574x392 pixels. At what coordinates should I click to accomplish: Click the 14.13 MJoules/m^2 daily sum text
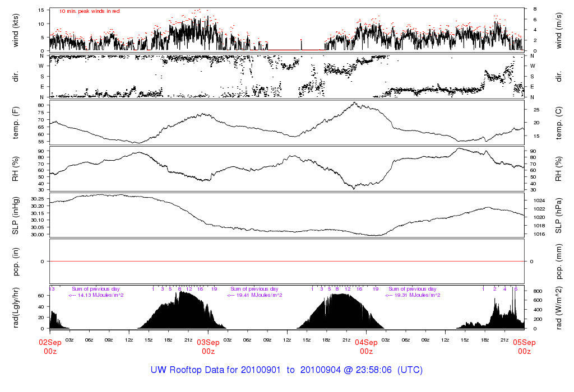pos(96,295)
